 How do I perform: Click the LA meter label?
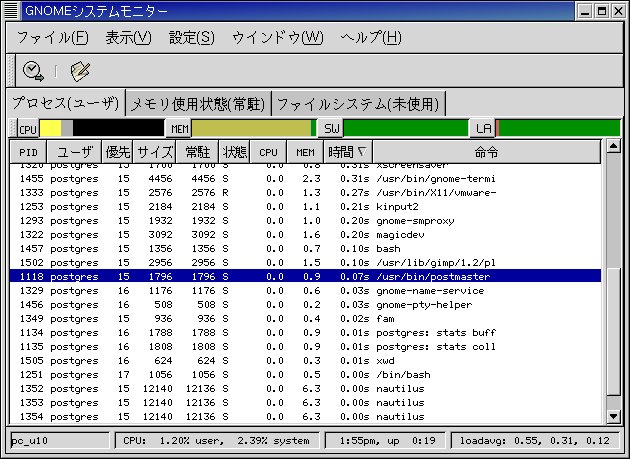pos(483,129)
